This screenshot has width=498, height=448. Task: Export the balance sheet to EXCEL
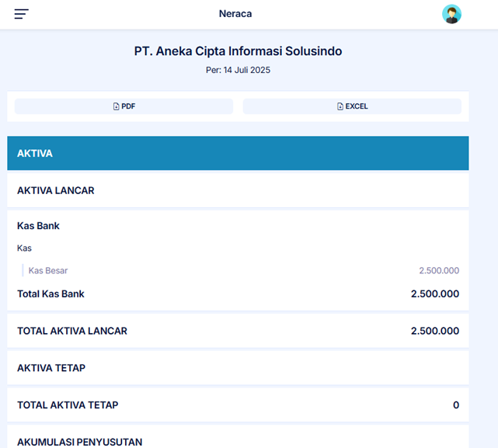tap(352, 106)
